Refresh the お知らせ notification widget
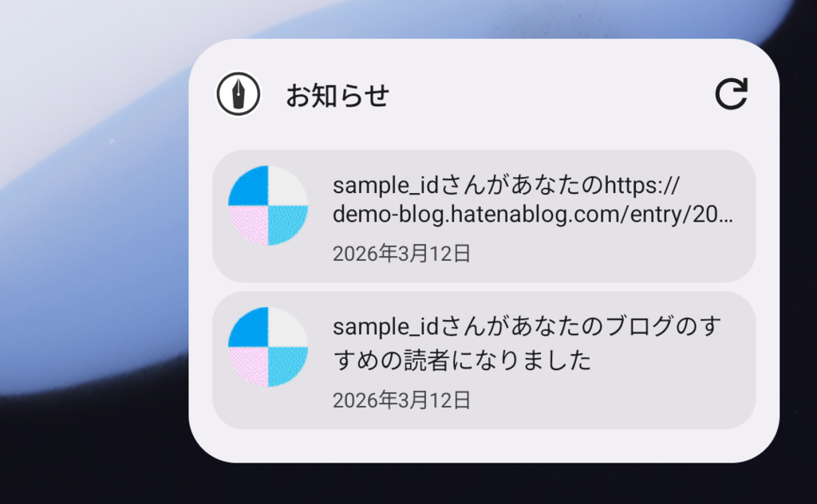The image size is (817, 504). 731,94
